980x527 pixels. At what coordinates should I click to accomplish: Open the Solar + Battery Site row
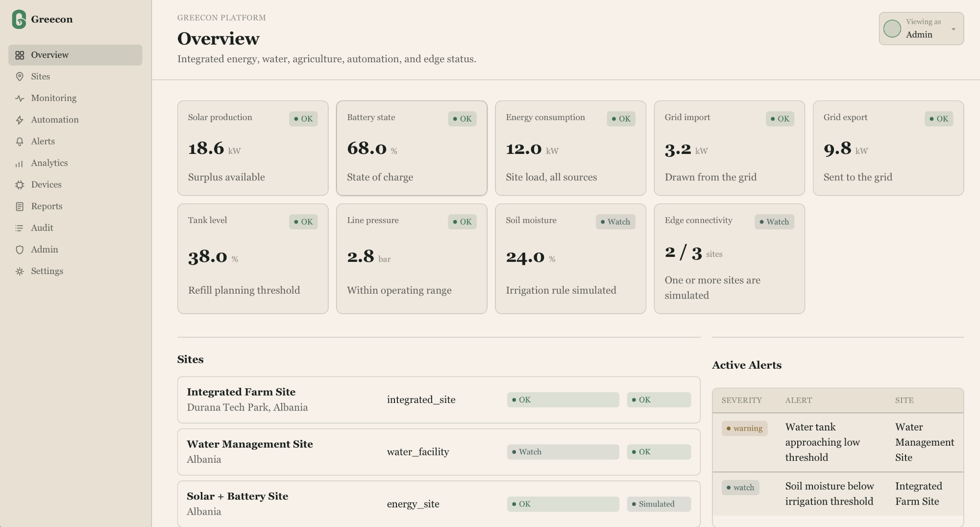[439, 503]
